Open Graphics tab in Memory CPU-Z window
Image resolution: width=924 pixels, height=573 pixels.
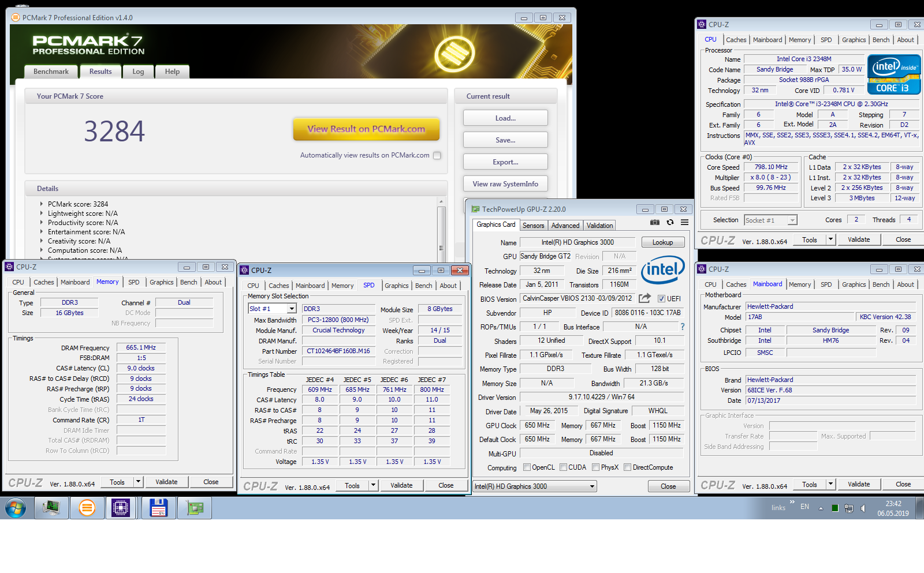pos(161,282)
